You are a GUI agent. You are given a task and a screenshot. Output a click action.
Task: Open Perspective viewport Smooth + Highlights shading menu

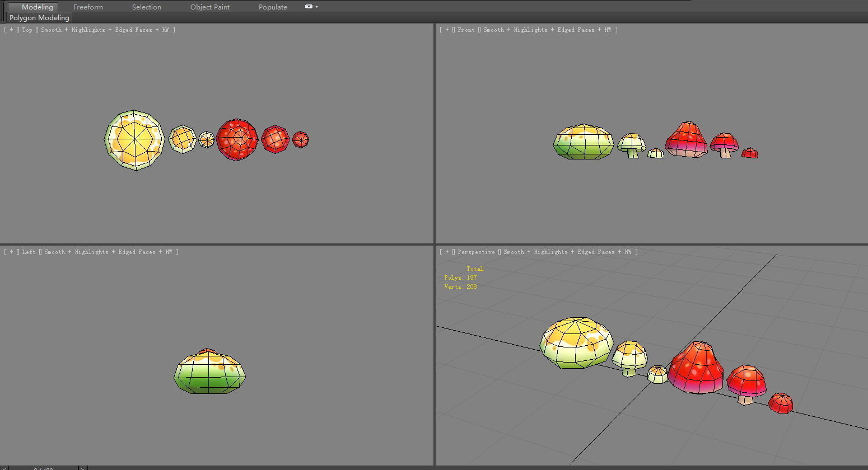click(x=570, y=252)
